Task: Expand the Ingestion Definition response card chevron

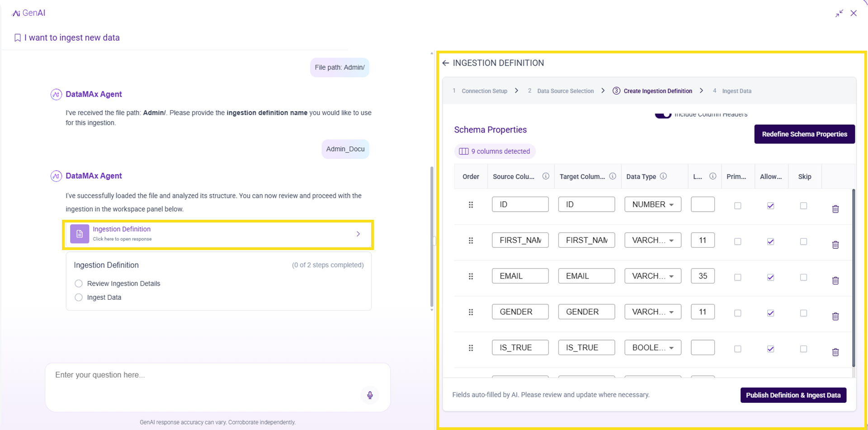Action: coord(358,234)
